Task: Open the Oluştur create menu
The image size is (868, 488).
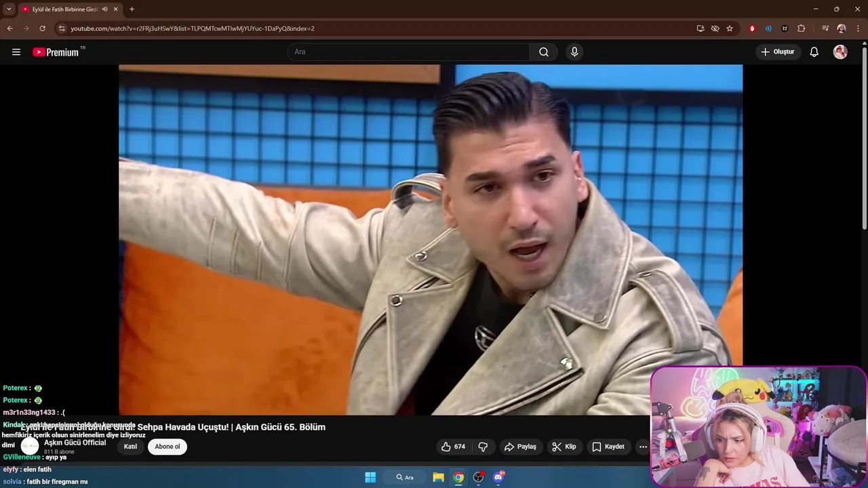Action: tap(778, 52)
